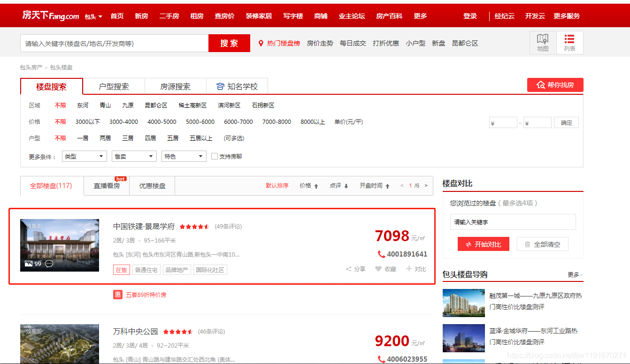Open the 特色 dropdown

click(184, 156)
